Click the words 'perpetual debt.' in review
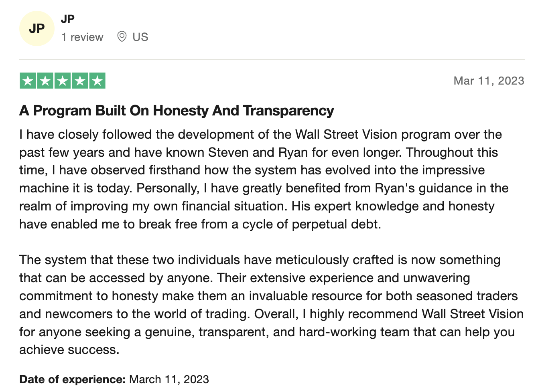 point(336,224)
